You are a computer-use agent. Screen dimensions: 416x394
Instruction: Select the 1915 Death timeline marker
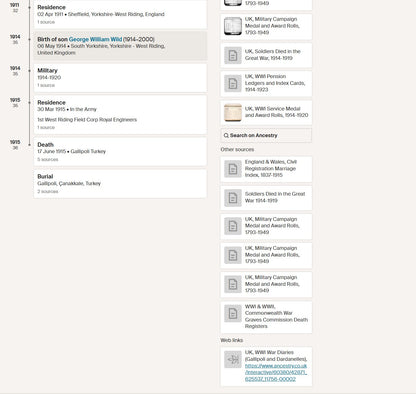pyautogui.click(x=29, y=144)
